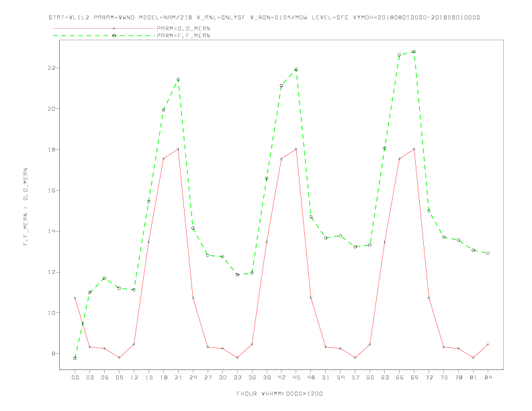
Task: Click the x-axis tick label 78
Action: 458,377
